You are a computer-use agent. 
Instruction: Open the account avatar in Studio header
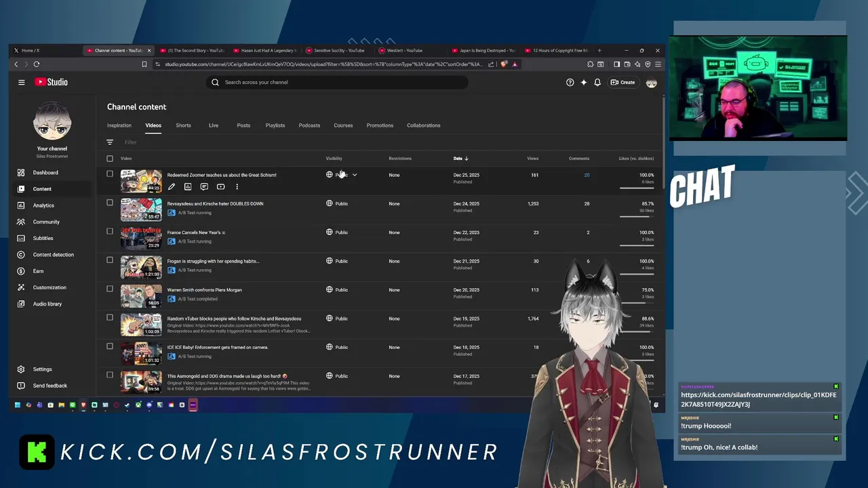coord(651,82)
